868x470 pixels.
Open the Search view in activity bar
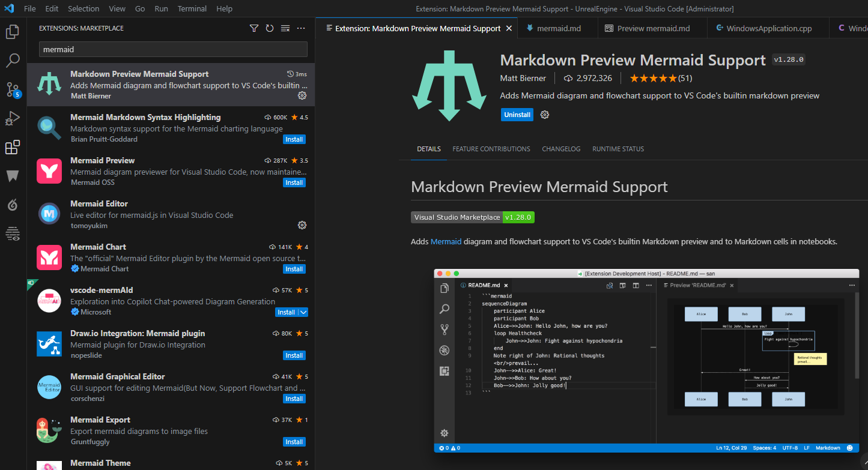13,61
